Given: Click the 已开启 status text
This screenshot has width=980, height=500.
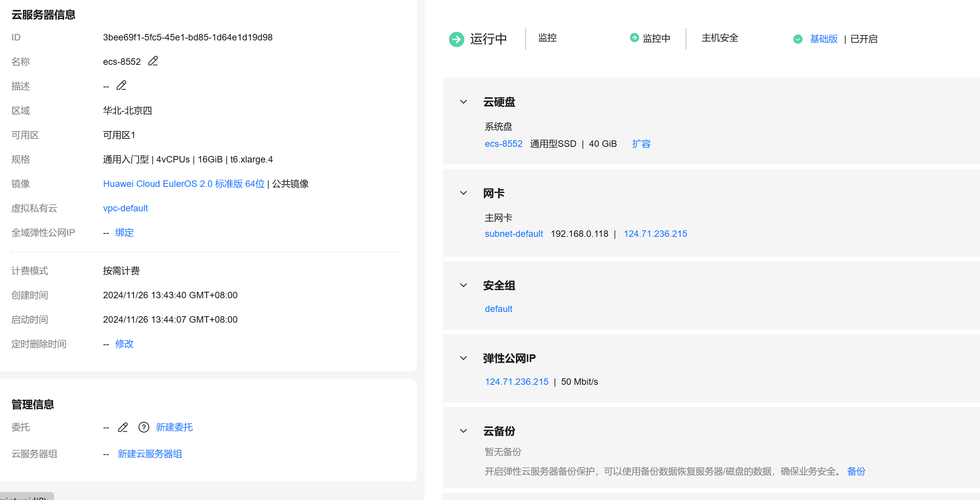Looking at the screenshot, I should [864, 39].
